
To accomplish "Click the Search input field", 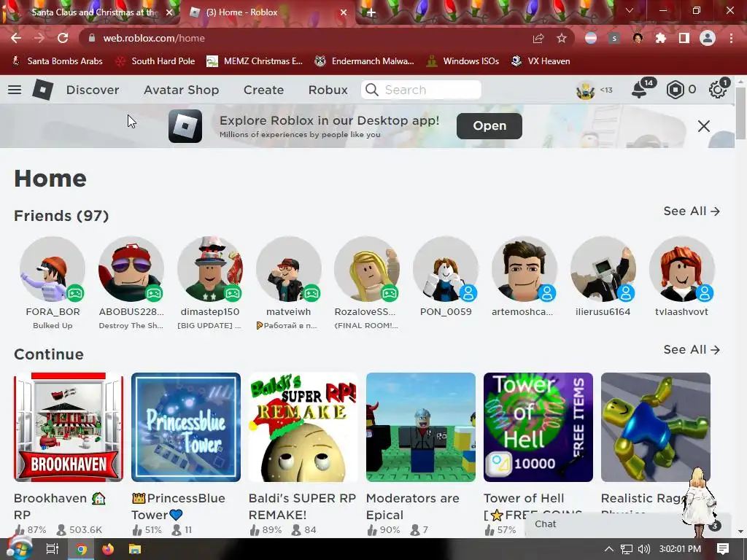I will pos(421,90).
